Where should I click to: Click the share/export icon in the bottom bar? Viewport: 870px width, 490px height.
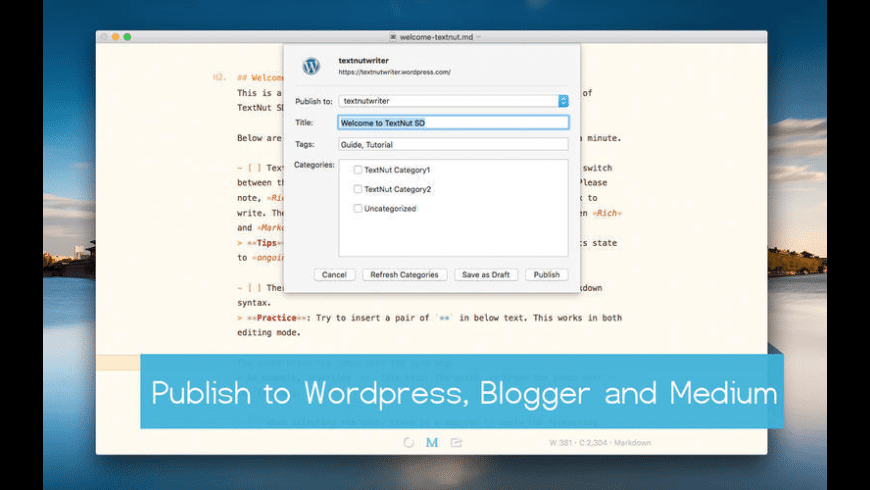click(456, 442)
